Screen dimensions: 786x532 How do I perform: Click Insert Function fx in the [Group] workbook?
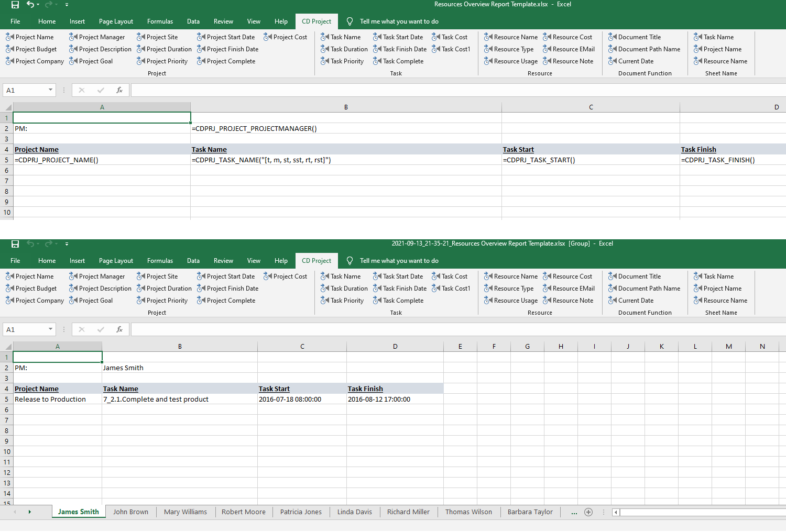(x=119, y=329)
